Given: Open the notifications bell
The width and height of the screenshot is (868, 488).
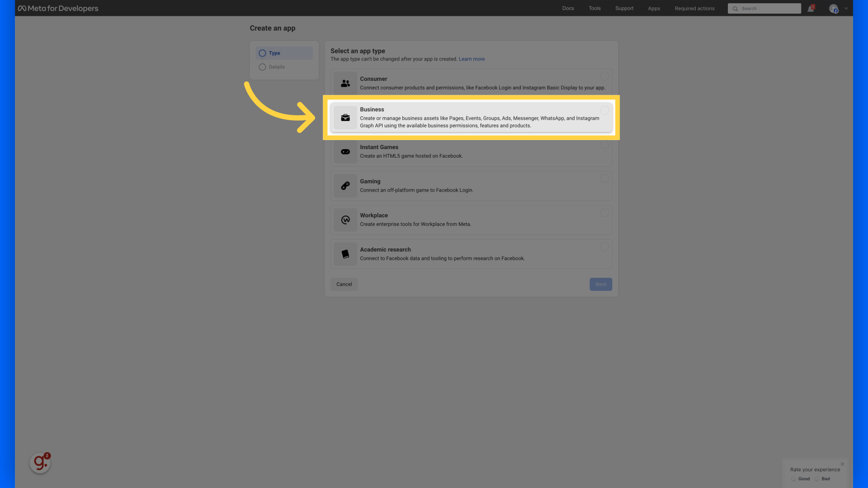Looking at the screenshot, I should pyautogui.click(x=811, y=8).
